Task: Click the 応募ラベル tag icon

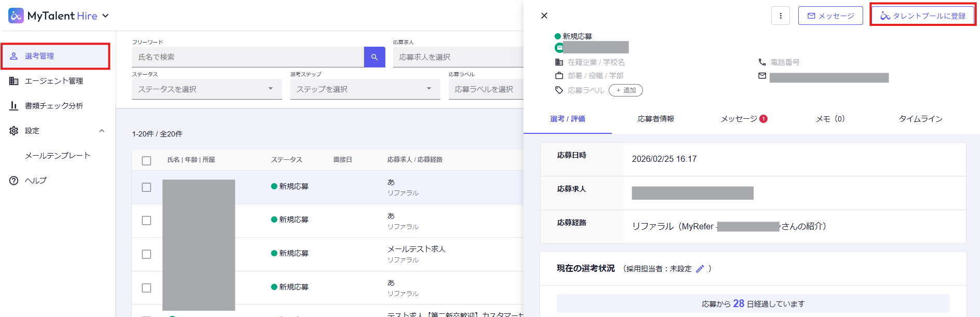Action: coord(559,90)
